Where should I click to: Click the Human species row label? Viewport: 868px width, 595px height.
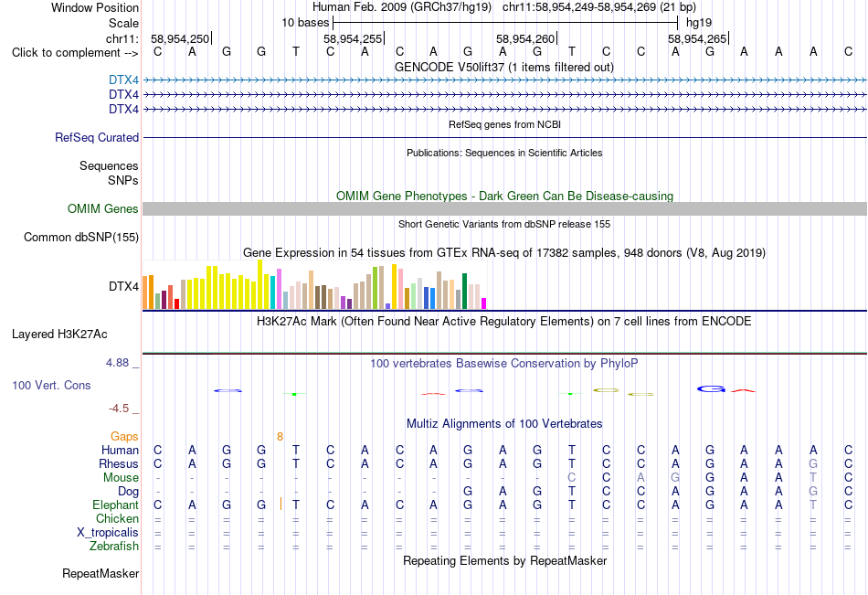[x=120, y=450]
